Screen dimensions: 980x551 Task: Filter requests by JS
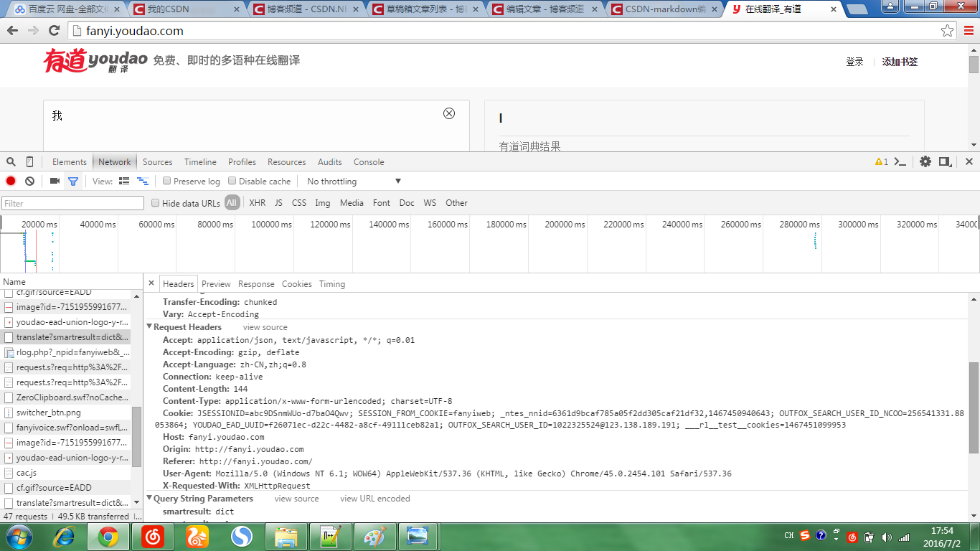point(278,203)
